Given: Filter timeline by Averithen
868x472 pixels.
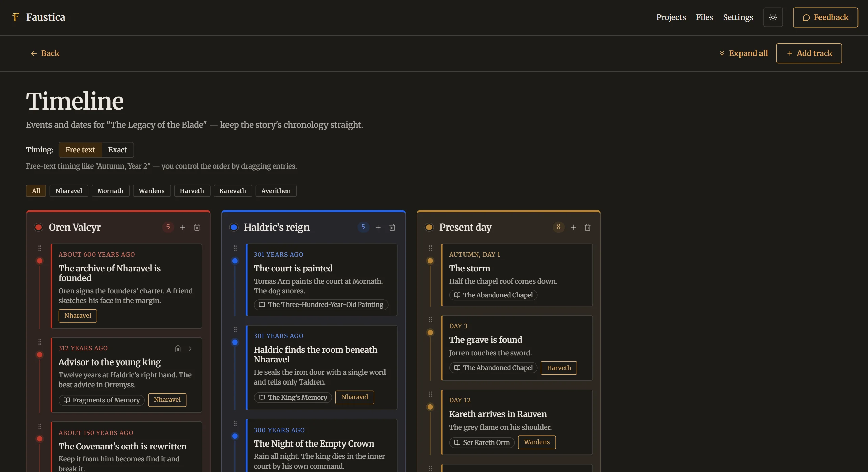Looking at the screenshot, I should click(276, 191).
